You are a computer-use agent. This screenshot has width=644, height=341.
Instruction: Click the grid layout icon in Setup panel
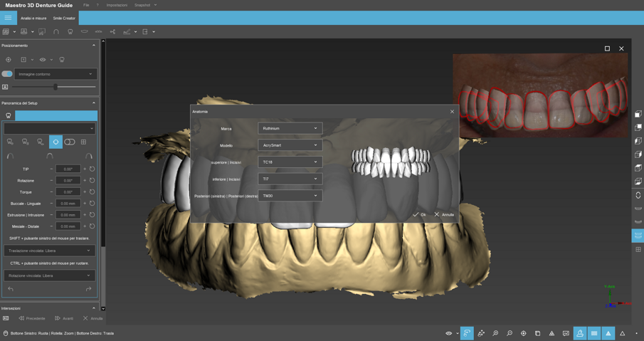click(x=83, y=142)
